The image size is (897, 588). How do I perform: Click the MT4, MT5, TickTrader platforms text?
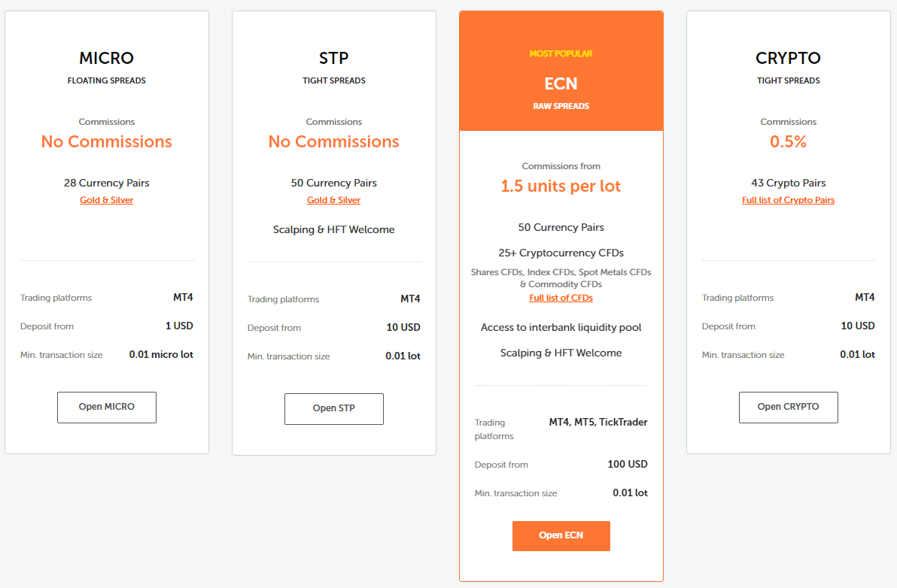coord(597,423)
